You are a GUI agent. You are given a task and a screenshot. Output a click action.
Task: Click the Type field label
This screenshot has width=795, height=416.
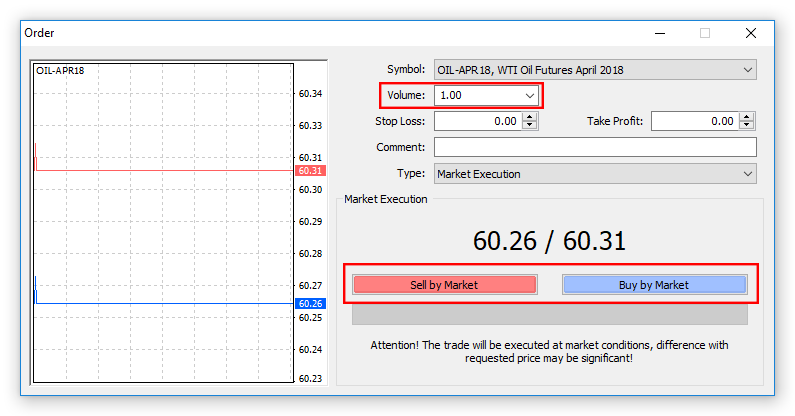(411, 174)
